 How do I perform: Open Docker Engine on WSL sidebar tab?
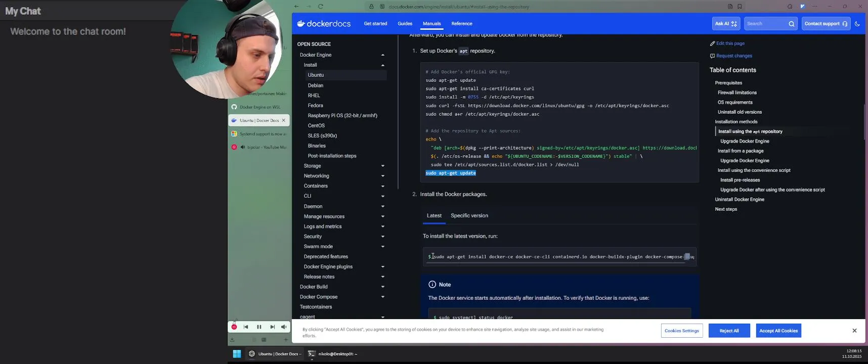pos(259,107)
